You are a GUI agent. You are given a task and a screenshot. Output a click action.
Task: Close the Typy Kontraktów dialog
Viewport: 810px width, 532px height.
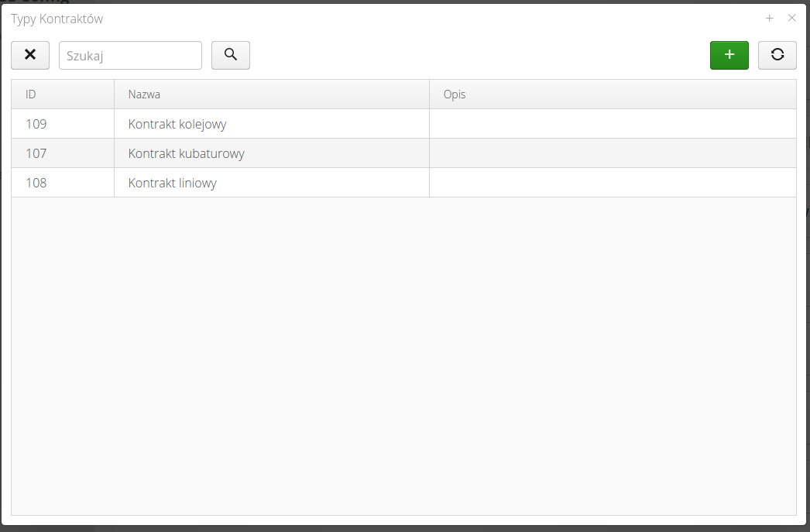(791, 18)
